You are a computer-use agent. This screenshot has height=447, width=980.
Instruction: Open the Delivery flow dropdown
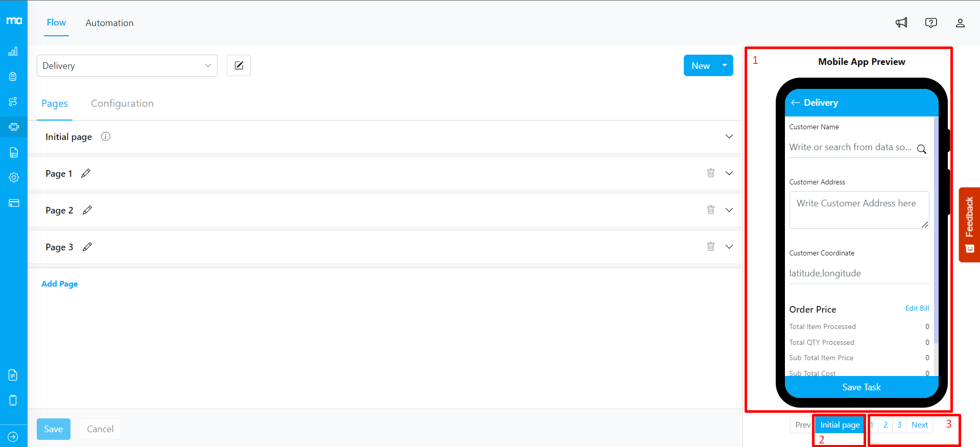(127, 66)
